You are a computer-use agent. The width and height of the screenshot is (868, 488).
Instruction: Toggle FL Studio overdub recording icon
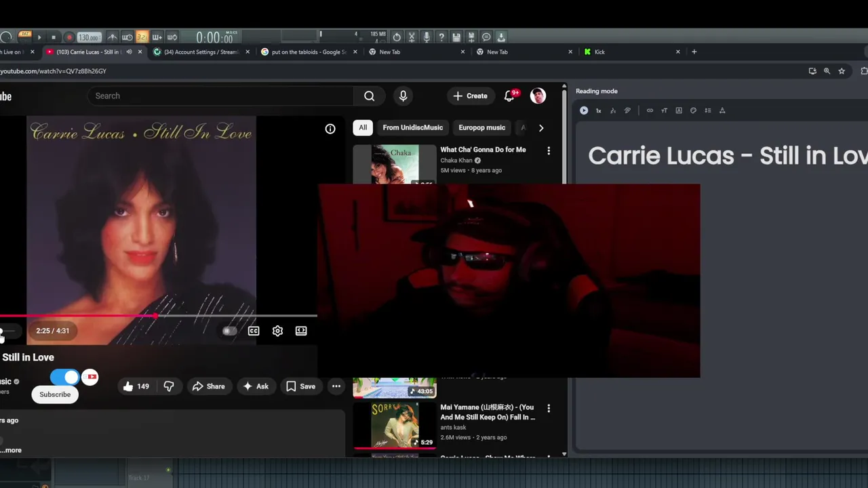[157, 37]
